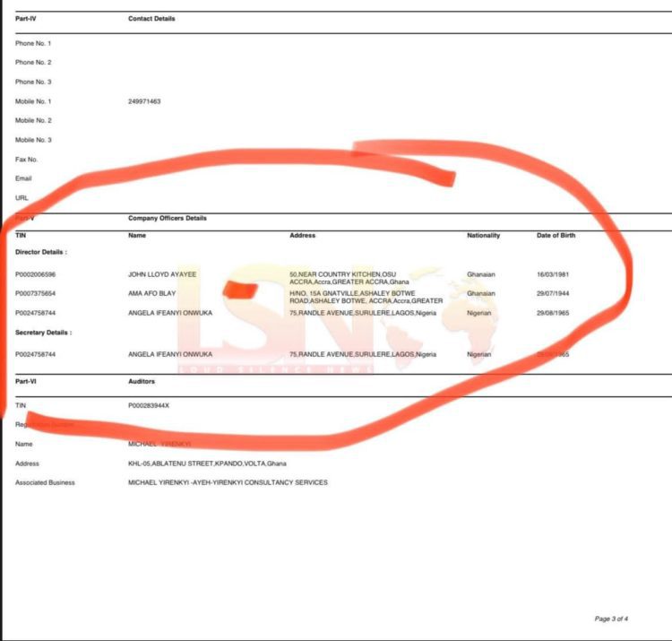672x641 pixels.
Task: Click the 'Nationality' column header
Action: [x=483, y=236]
